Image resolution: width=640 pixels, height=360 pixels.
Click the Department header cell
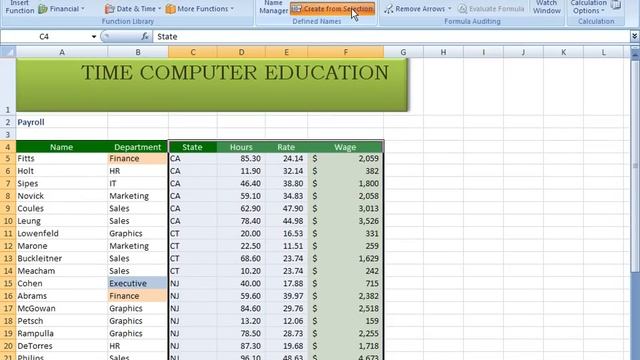(x=138, y=147)
